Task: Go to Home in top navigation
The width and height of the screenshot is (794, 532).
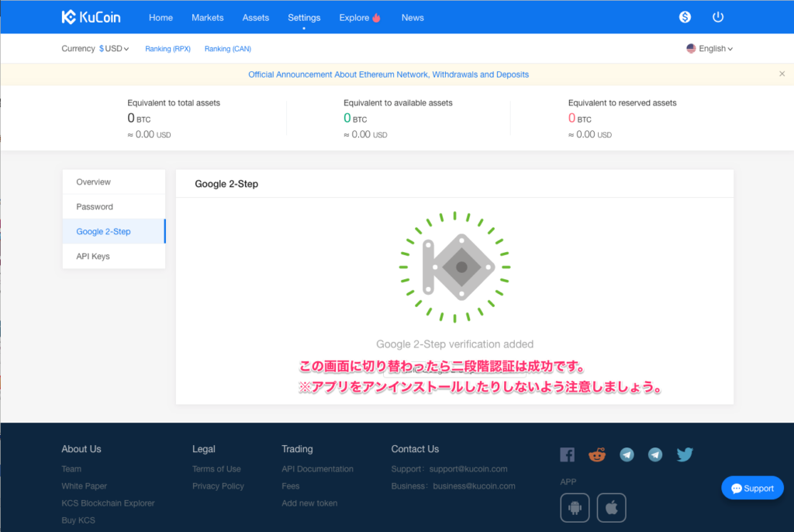Action: pos(161,18)
